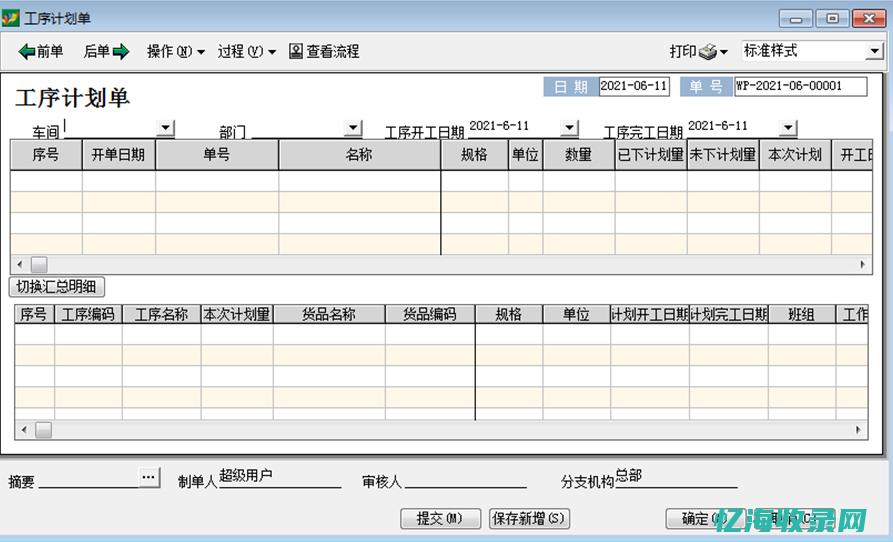
Task: Click the 制单人 field 超级用户
Action: point(280,477)
